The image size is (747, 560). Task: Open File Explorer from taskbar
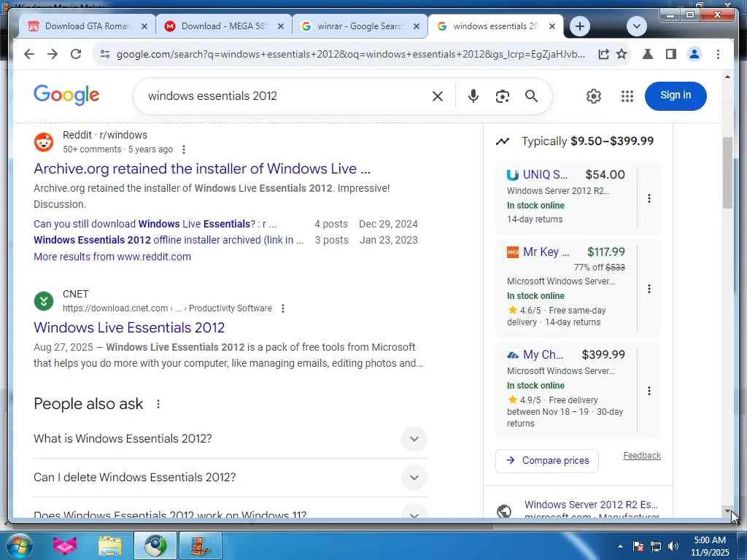(110, 546)
